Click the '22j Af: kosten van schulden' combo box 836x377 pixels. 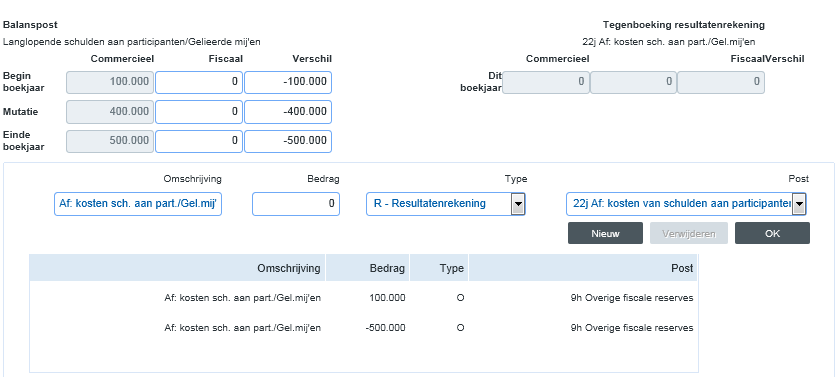tap(686, 204)
